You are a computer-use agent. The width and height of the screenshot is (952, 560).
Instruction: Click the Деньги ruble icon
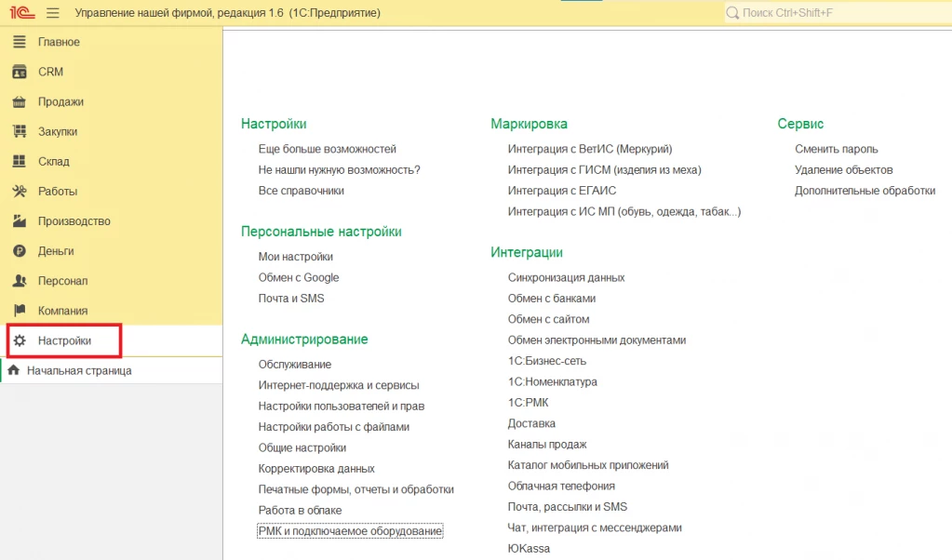20,250
